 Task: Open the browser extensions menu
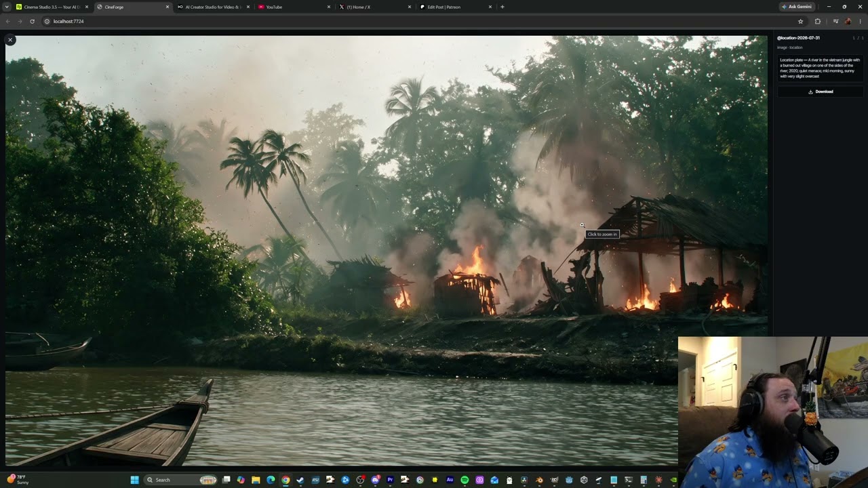817,21
